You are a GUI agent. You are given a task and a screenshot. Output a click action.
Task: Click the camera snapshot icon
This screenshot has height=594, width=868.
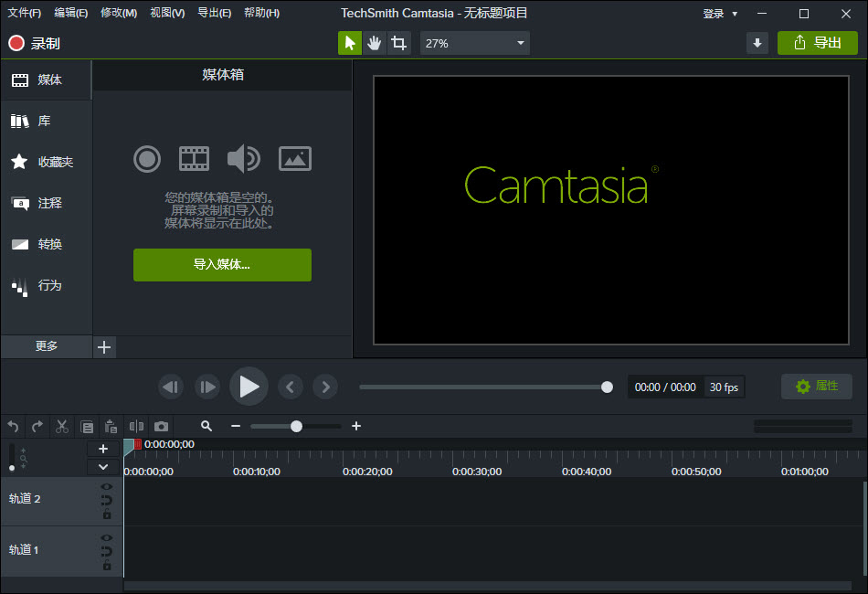pyautogui.click(x=161, y=426)
